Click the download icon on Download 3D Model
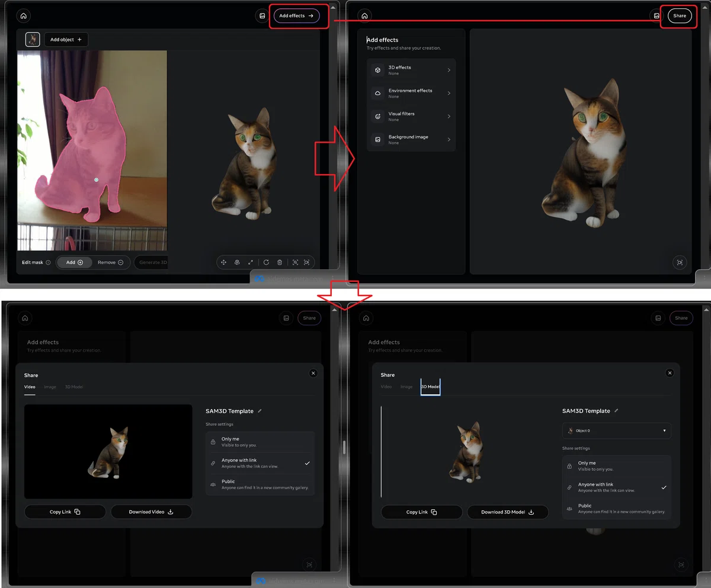 tap(531, 512)
